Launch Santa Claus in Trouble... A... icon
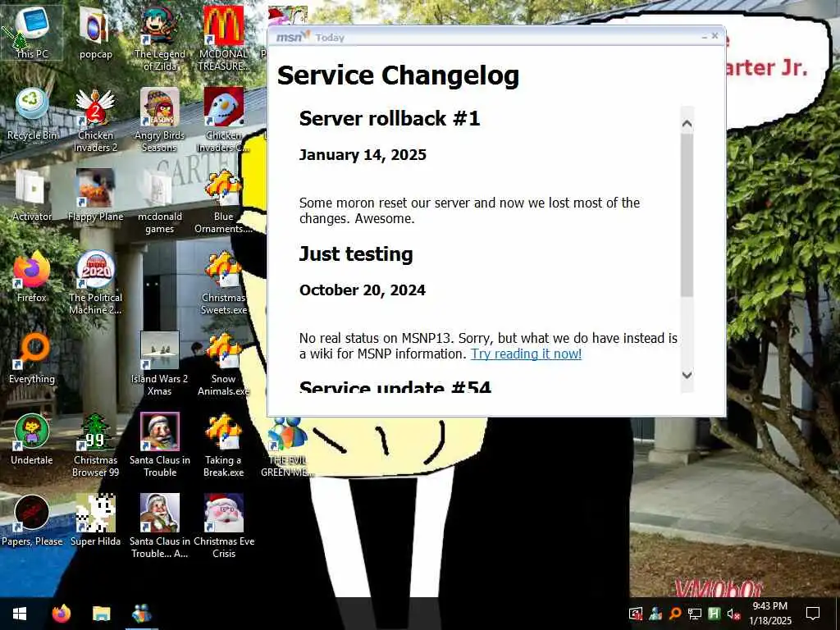 point(160,527)
